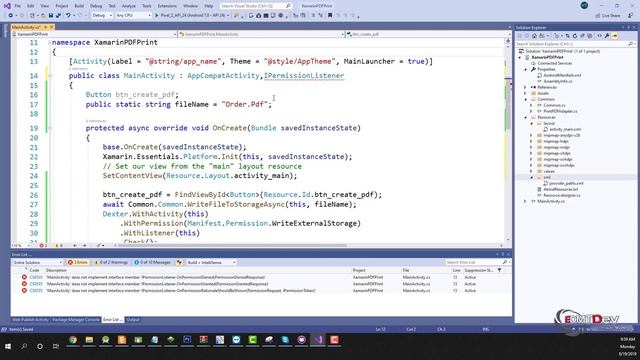Click the Navigate Backward toolbar icon

coord(11,16)
